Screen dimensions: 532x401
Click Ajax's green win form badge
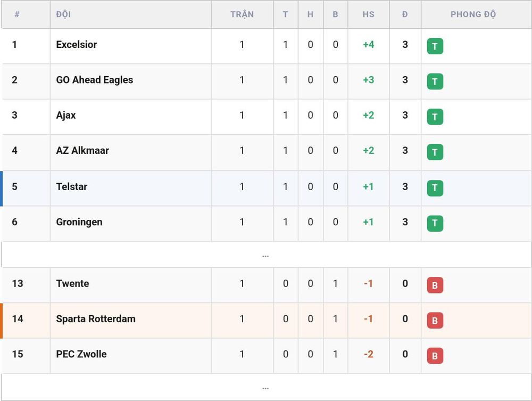click(435, 117)
